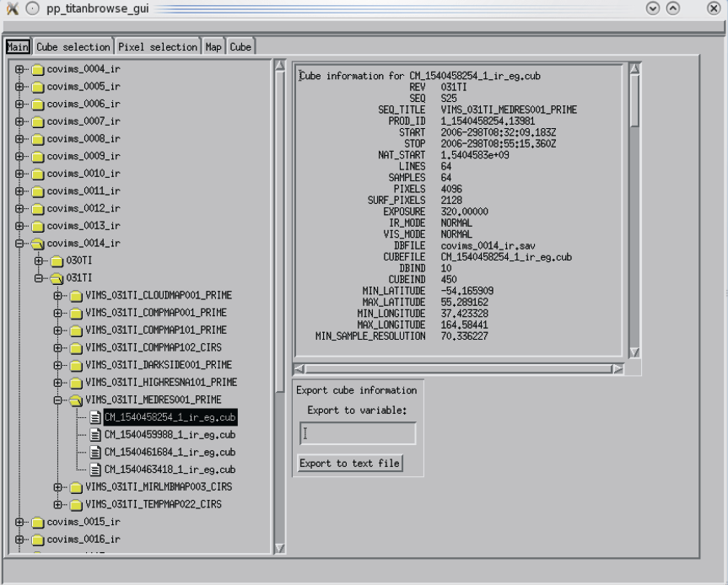Viewport: 728px width, 585px height.
Task: Collapse the 031TI tree node
Action: [x=39, y=278]
